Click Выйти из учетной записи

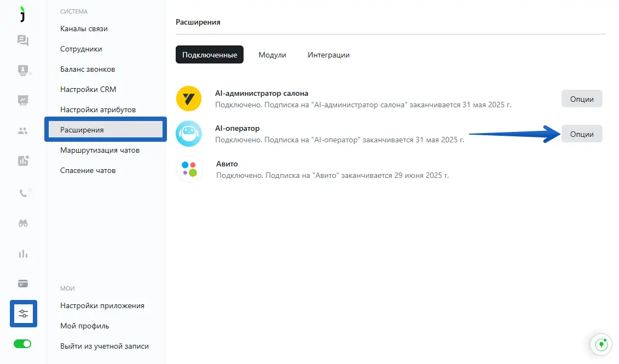click(x=105, y=346)
